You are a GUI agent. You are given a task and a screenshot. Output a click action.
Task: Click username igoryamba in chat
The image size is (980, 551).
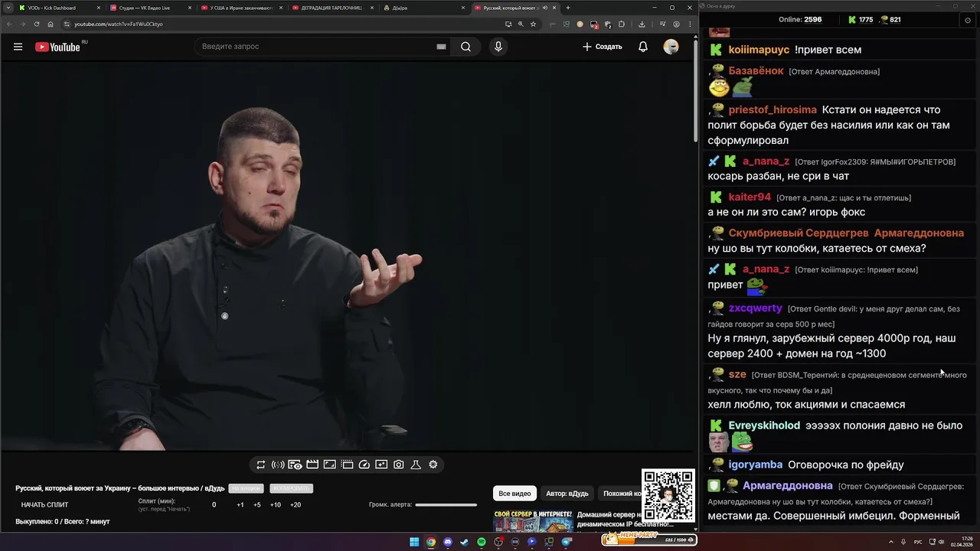(x=756, y=465)
